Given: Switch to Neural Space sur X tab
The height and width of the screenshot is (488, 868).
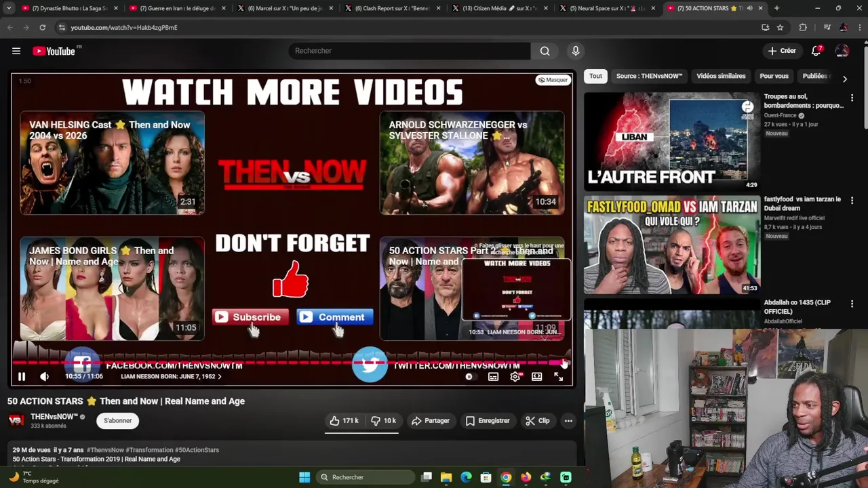Looking at the screenshot, I should (x=608, y=8).
